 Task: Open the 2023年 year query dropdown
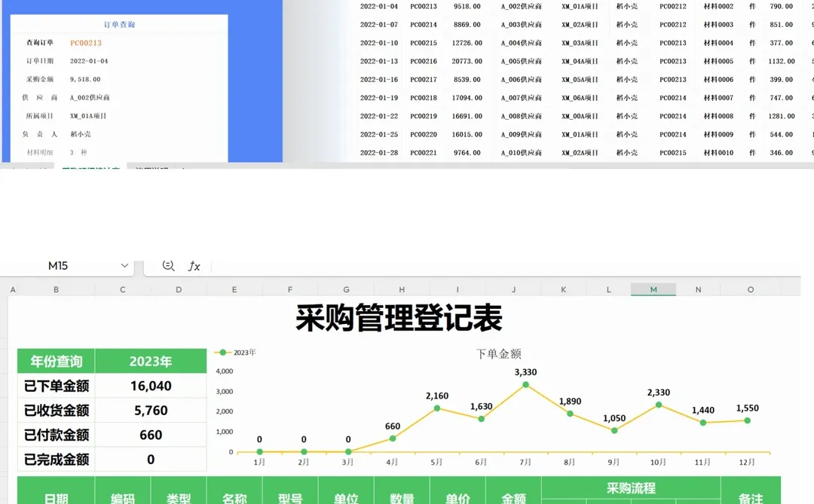[x=150, y=361]
